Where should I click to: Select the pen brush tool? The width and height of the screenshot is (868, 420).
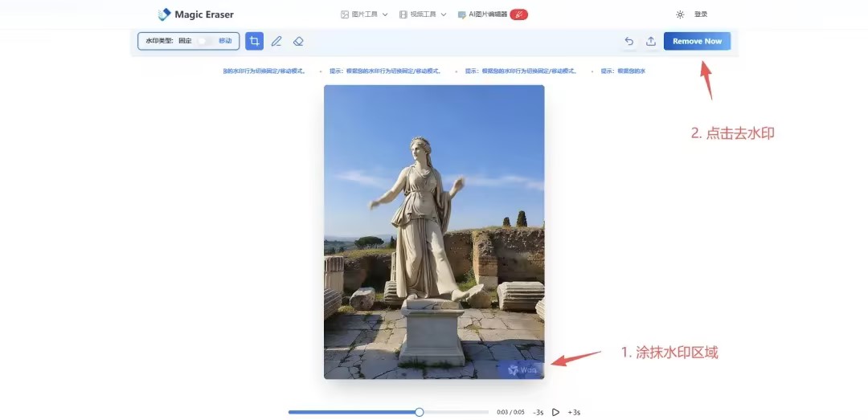tap(276, 41)
